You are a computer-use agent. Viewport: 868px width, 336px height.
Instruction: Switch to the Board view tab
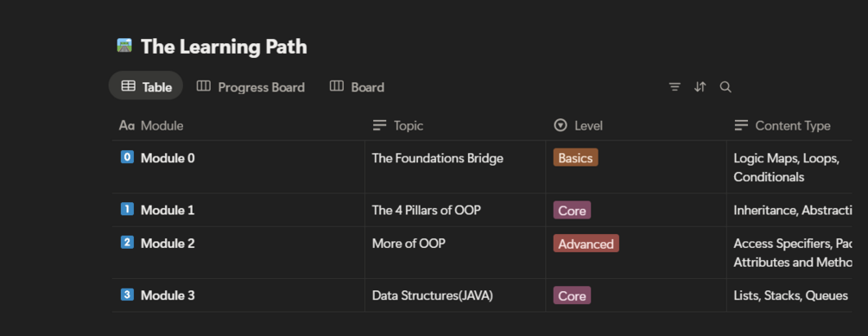click(357, 87)
